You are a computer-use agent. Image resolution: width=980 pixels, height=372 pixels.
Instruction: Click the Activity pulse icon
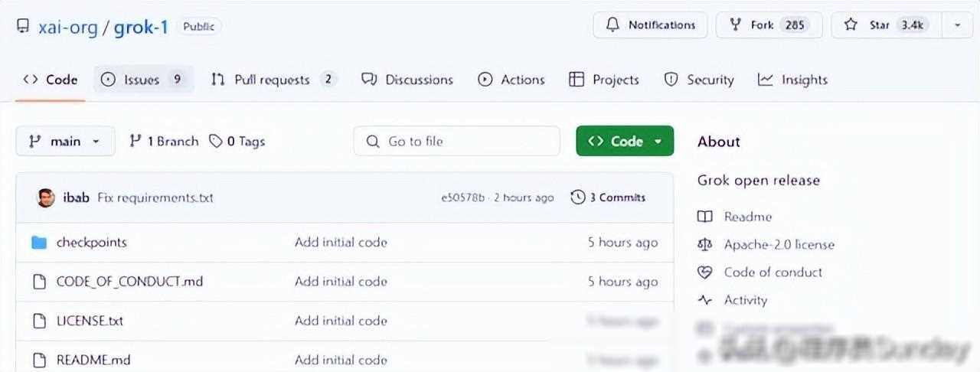[x=704, y=300]
